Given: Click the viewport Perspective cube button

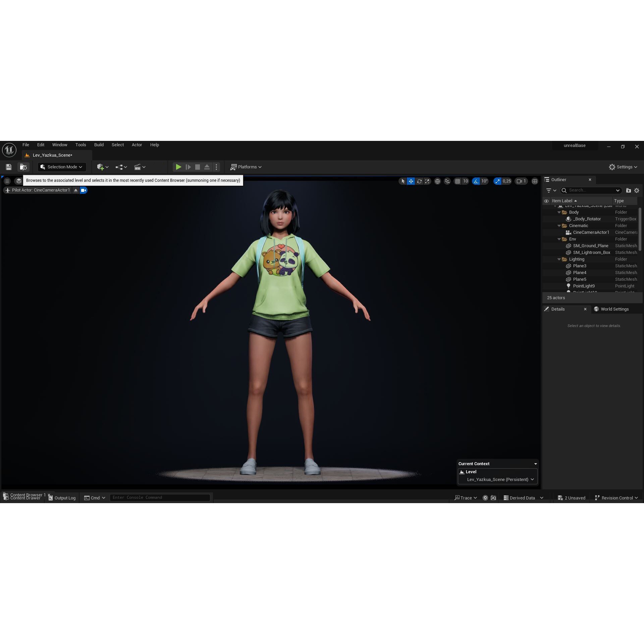Looking at the screenshot, I should tap(19, 181).
